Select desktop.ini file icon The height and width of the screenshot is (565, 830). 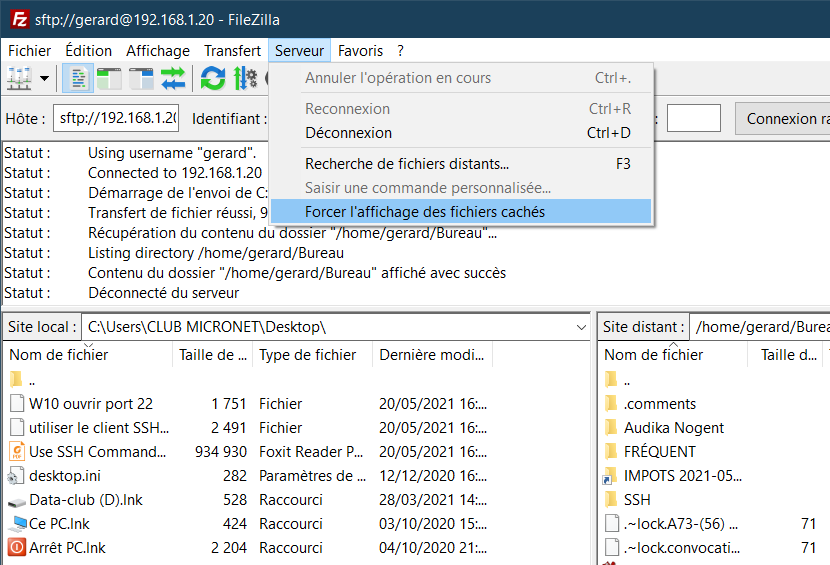(x=16, y=476)
